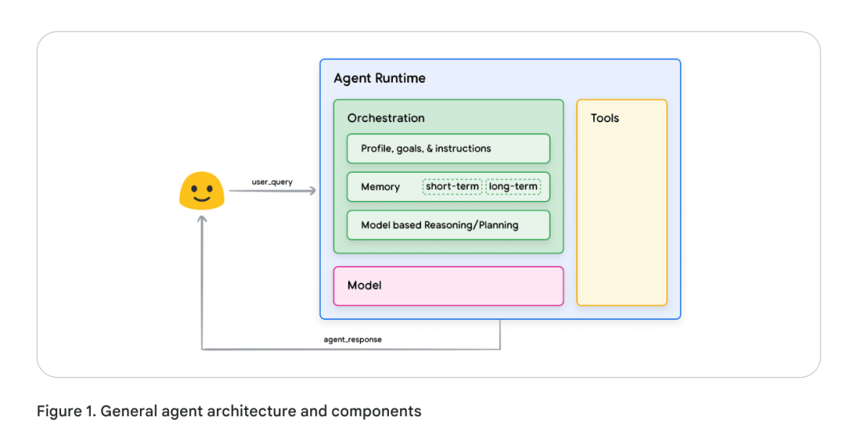The width and height of the screenshot is (868, 438).
Task: Select the pink Model box
Action: [x=448, y=286]
